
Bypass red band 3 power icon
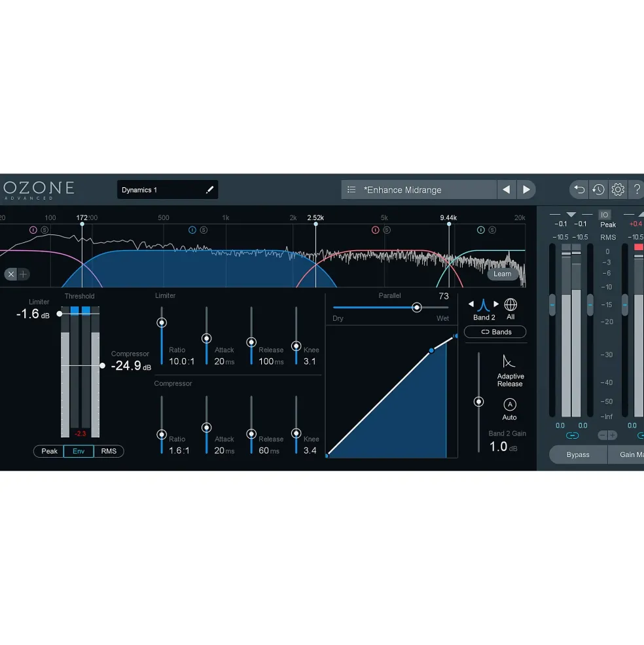click(x=375, y=230)
